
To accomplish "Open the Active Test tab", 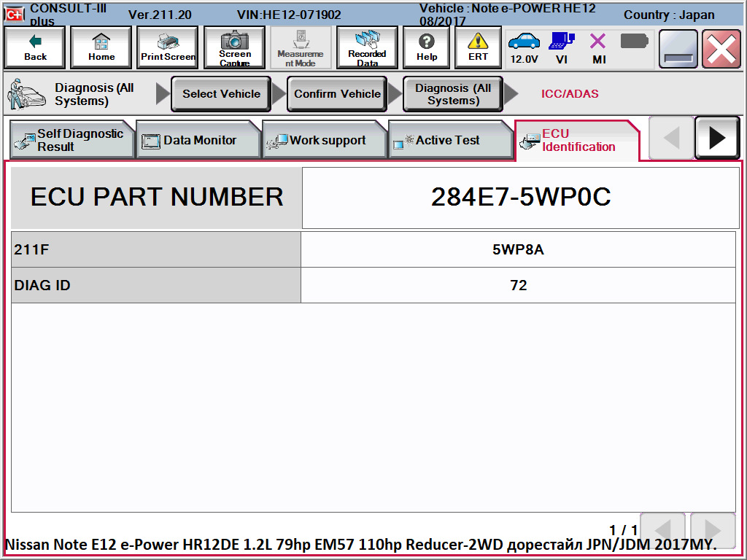I will pos(451,140).
